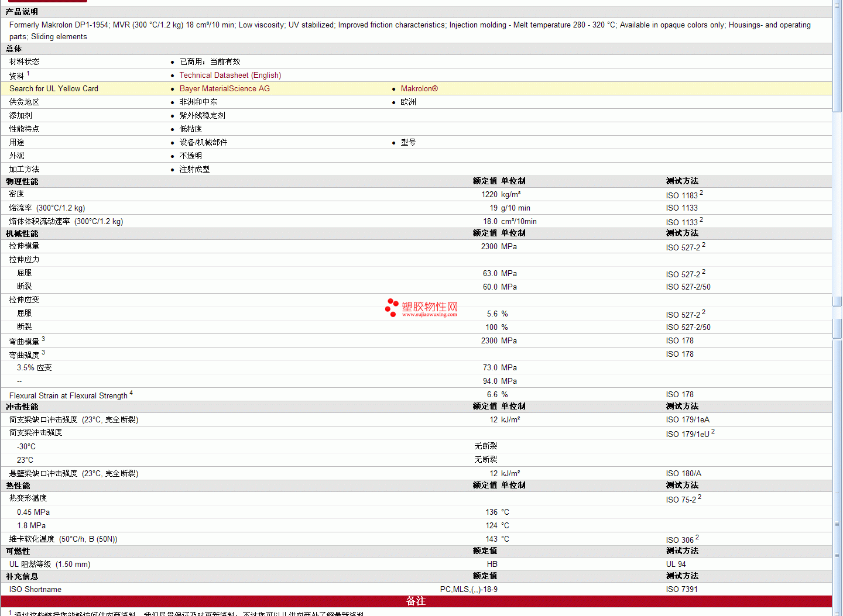843x616 pixels.
Task: Click the 物理性能 section header
Action: click(22, 182)
